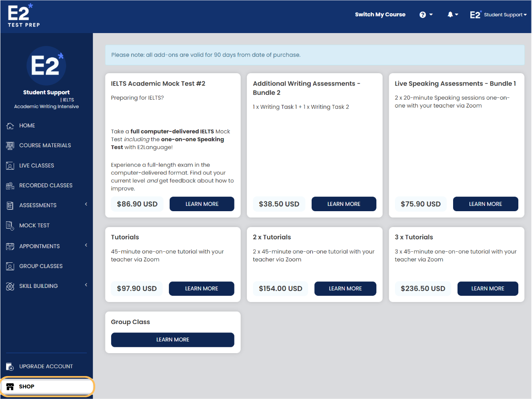Click the Group Classes sidebar icon
Viewport: 532px width, 399px height.
(10, 266)
